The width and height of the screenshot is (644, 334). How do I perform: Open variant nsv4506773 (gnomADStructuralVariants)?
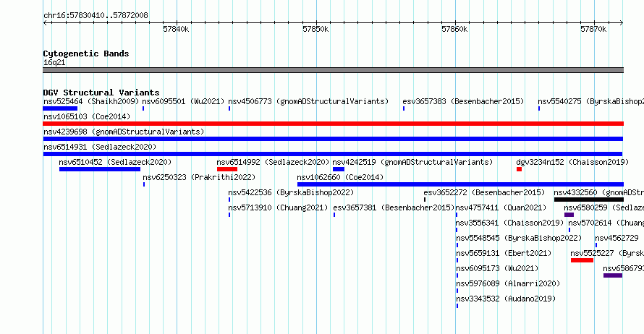point(308,101)
